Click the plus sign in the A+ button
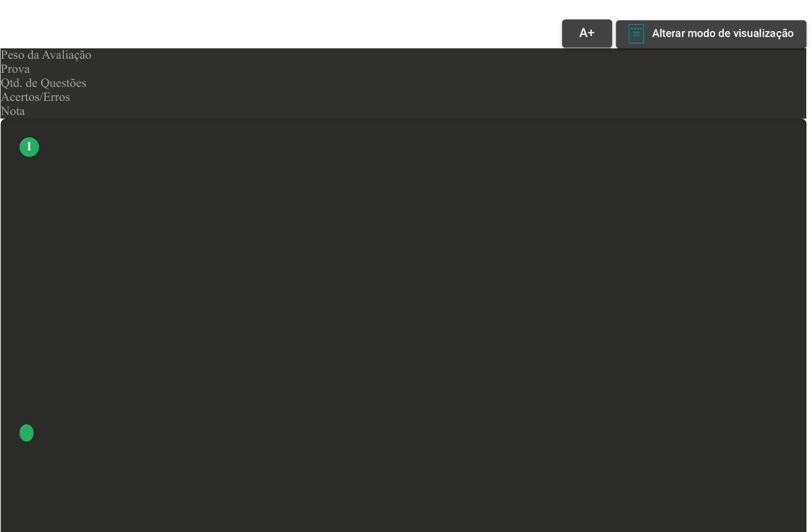The image size is (812, 532). click(x=591, y=33)
